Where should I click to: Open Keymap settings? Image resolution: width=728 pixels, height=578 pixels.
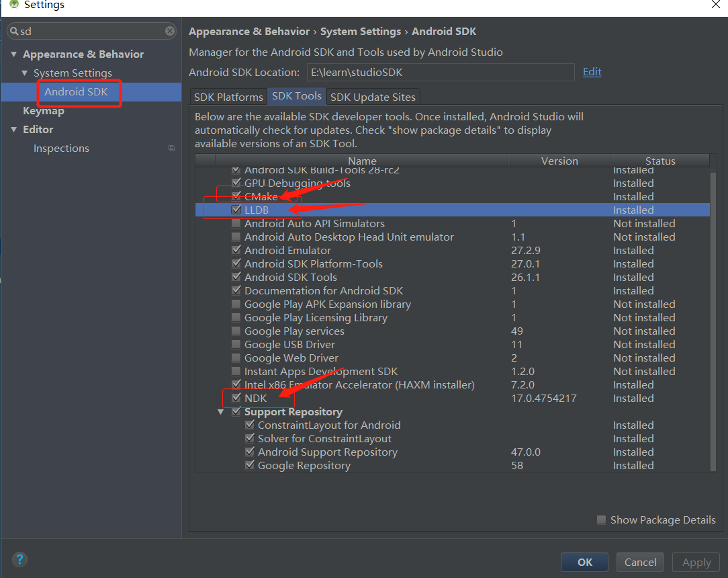point(44,111)
